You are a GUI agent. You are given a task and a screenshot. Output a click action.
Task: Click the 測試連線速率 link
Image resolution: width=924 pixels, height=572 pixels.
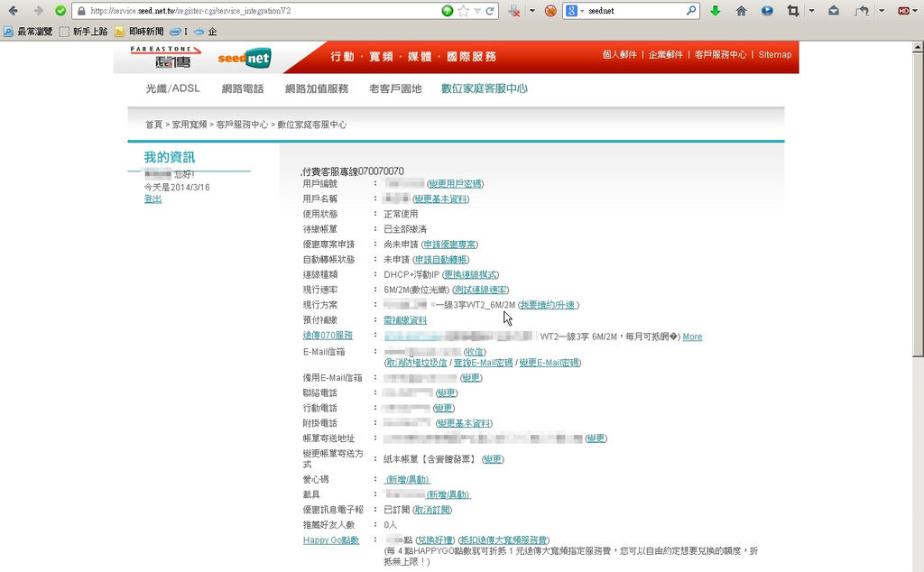coord(481,290)
